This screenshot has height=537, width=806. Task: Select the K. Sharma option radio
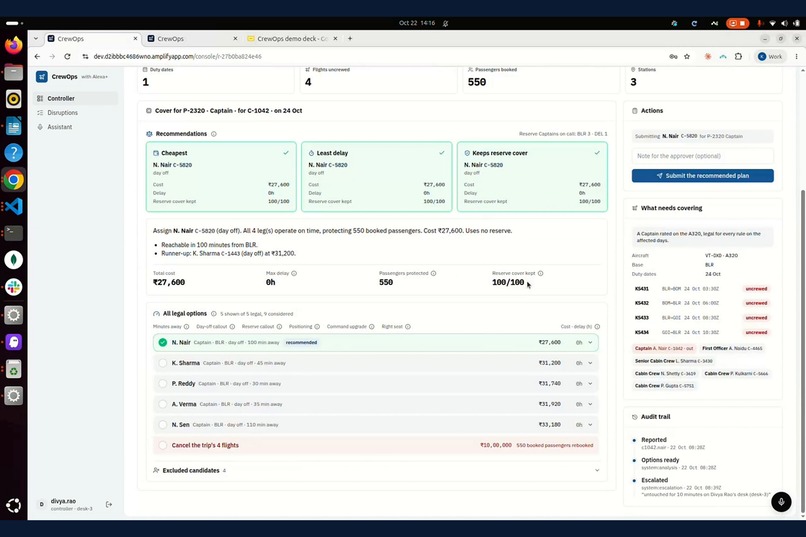(162, 363)
